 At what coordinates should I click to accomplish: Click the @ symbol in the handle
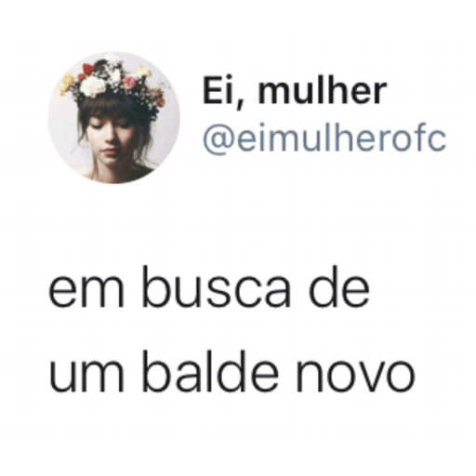pyautogui.click(x=218, y=140)
